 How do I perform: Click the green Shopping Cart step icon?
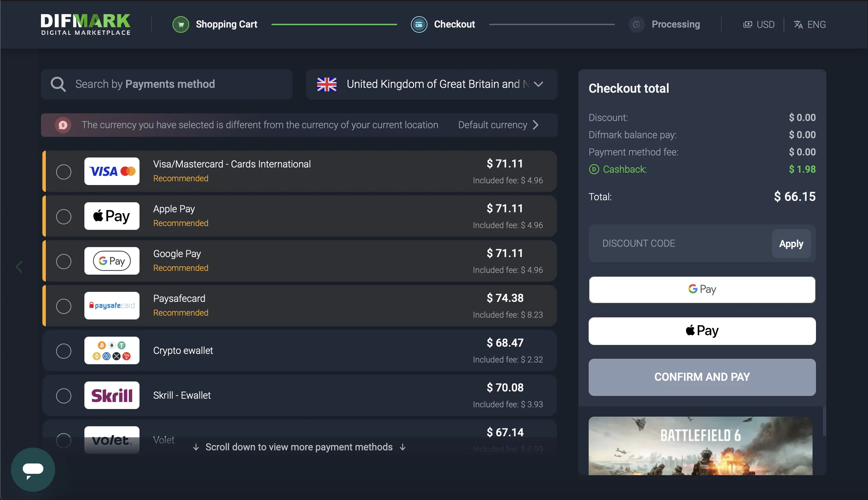pyautogui.click(x=180, y=24)
